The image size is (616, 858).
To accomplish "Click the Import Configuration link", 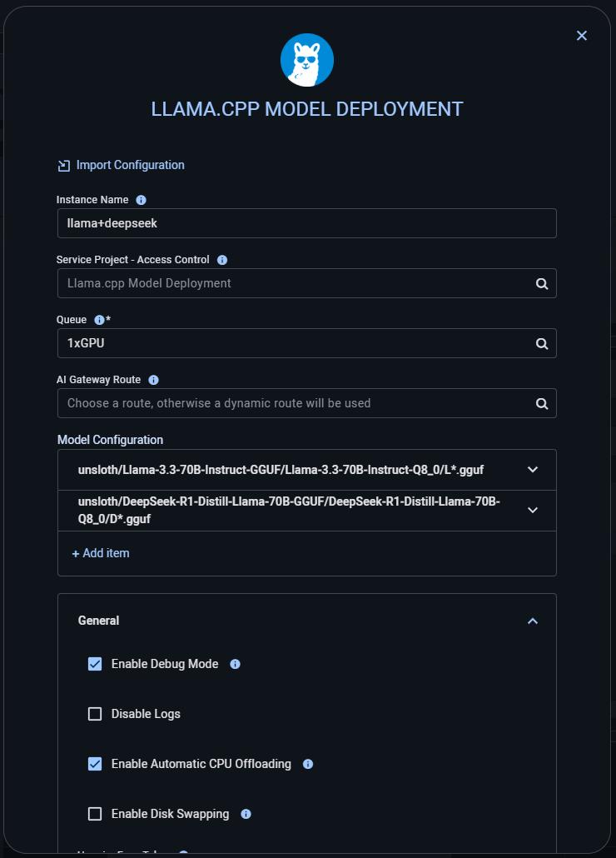I will pos(130,165).
